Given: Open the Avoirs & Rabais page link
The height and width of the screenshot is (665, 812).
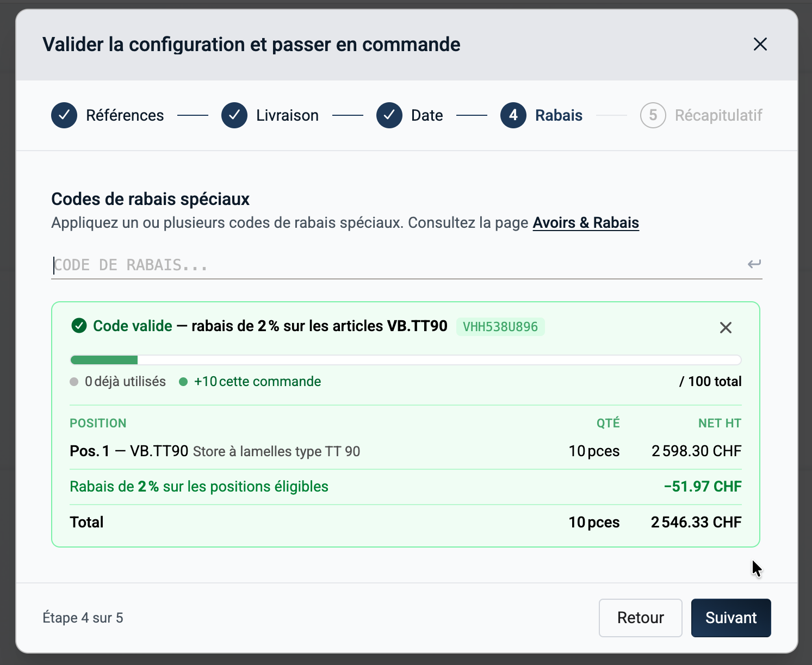Looking at the screenshot, I should click(586, 223).
